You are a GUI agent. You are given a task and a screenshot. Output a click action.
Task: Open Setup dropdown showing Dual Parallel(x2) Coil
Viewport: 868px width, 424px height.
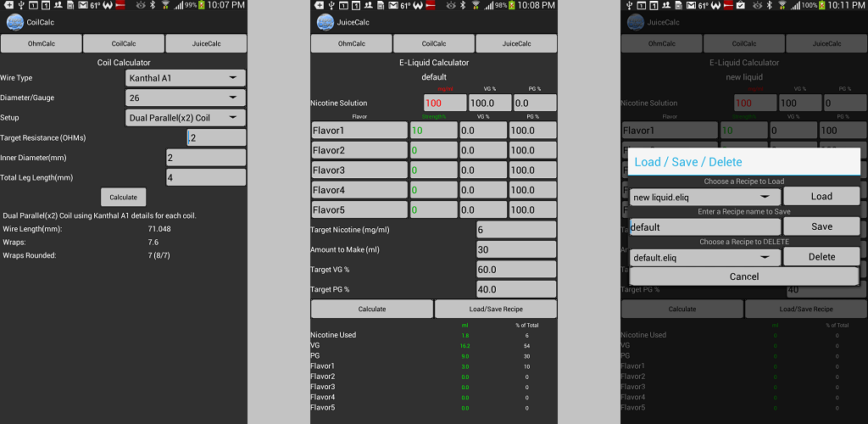pyautogui.click(x=186, y=118)
